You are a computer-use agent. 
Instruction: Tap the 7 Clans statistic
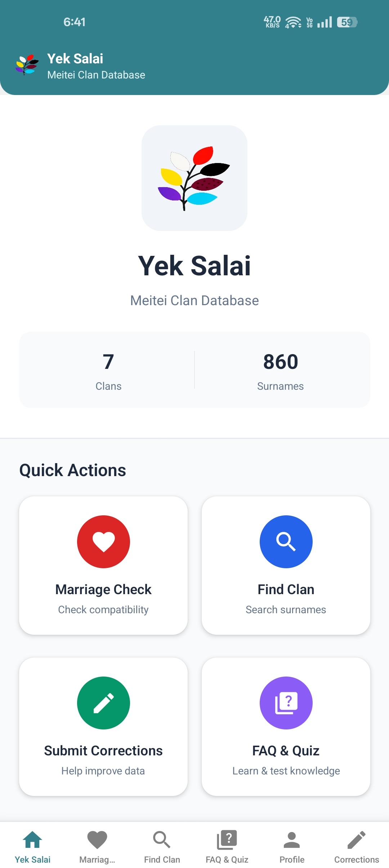108,370
